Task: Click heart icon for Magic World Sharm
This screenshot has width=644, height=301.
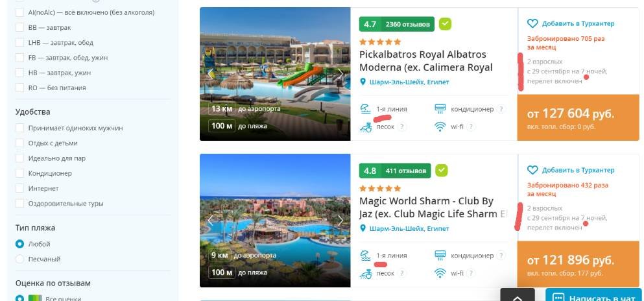Action: coord(532,170)
